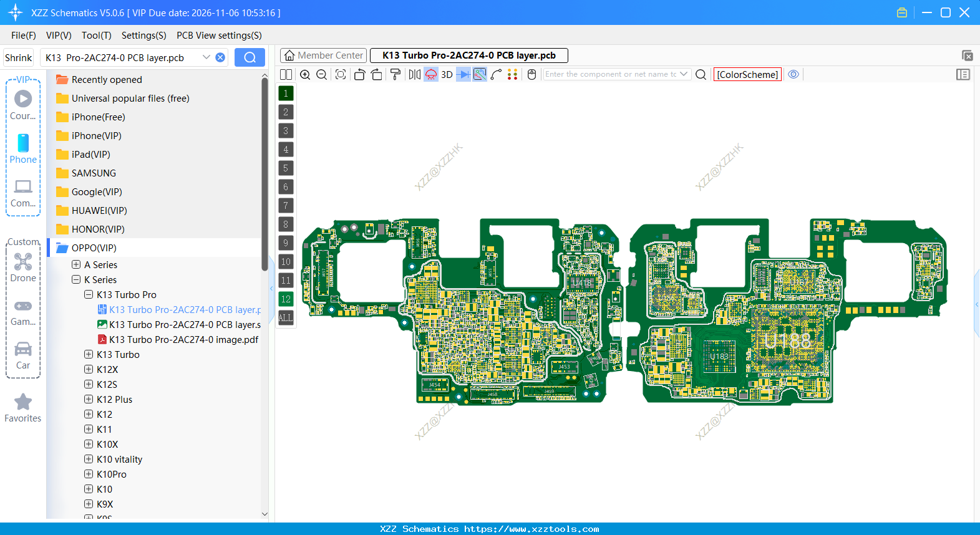Rotate the board clockwise

click(x=376, y=74)
